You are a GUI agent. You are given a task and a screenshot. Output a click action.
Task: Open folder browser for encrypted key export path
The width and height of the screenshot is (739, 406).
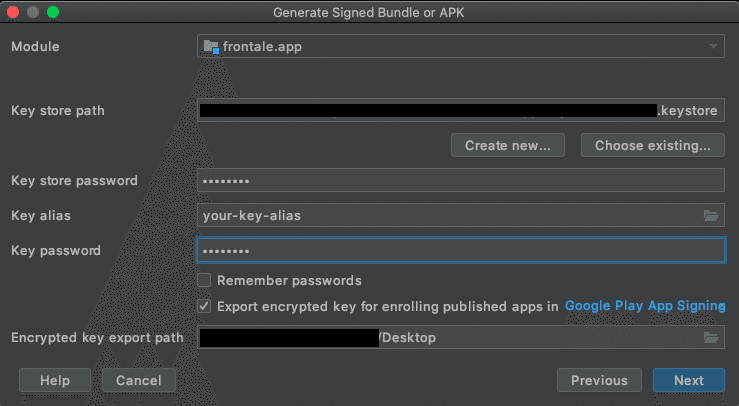711,337
